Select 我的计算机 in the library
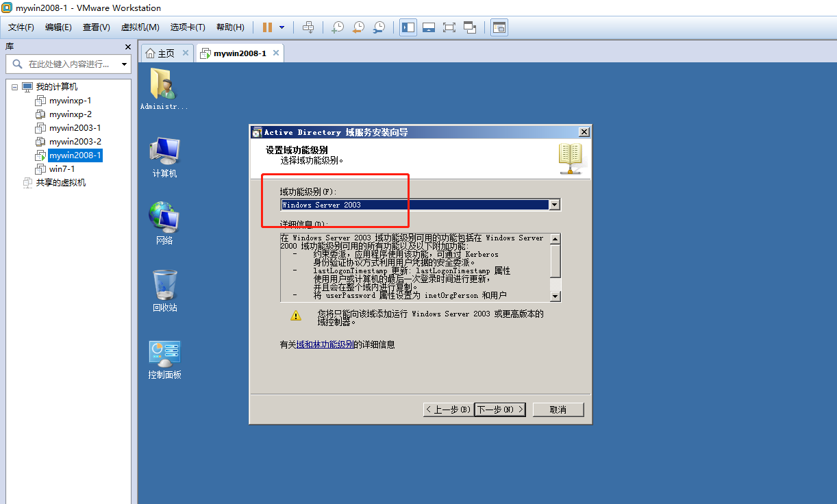Screen dimensions: 837x504 pos(57,87)
